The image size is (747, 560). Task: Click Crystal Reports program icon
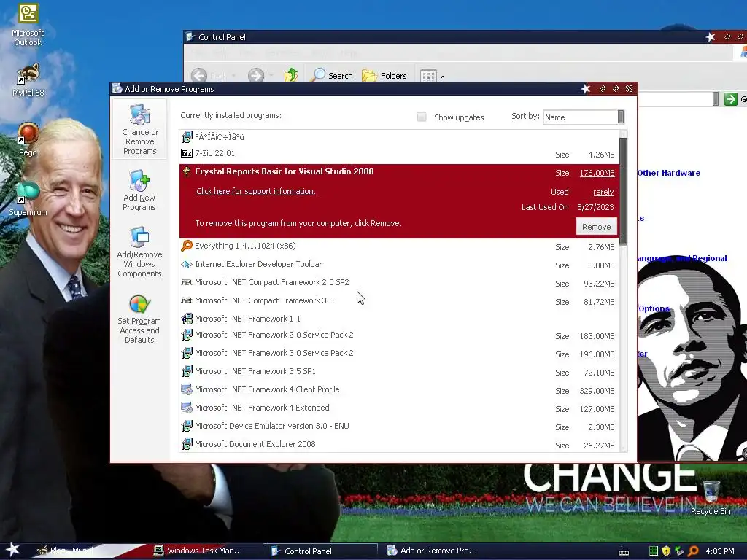(187, 172)
